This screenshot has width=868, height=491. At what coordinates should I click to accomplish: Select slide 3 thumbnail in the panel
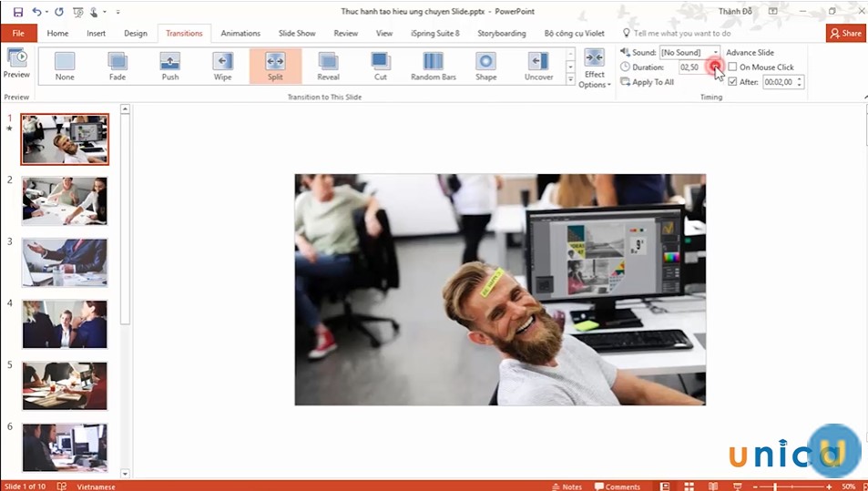65,262
